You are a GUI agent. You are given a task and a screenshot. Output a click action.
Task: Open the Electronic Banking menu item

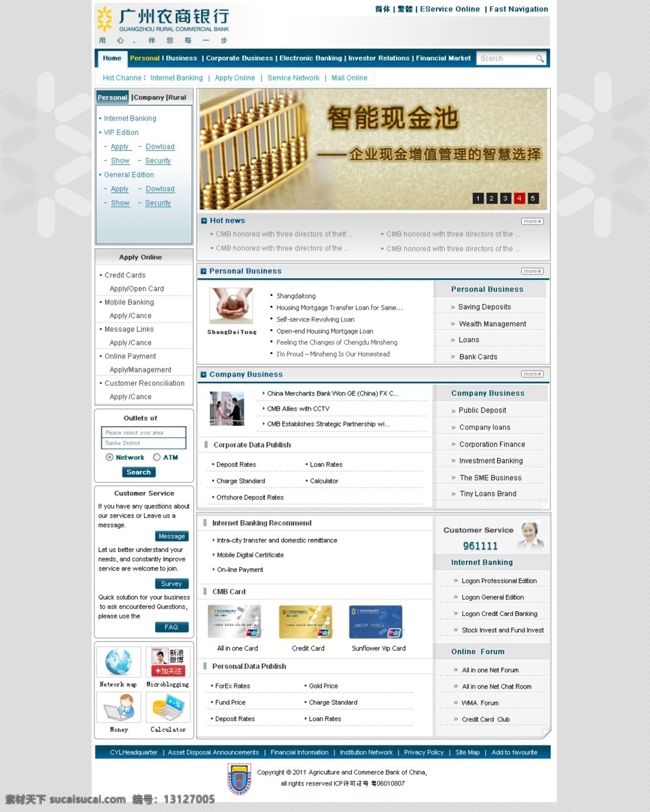click(311, 58)
